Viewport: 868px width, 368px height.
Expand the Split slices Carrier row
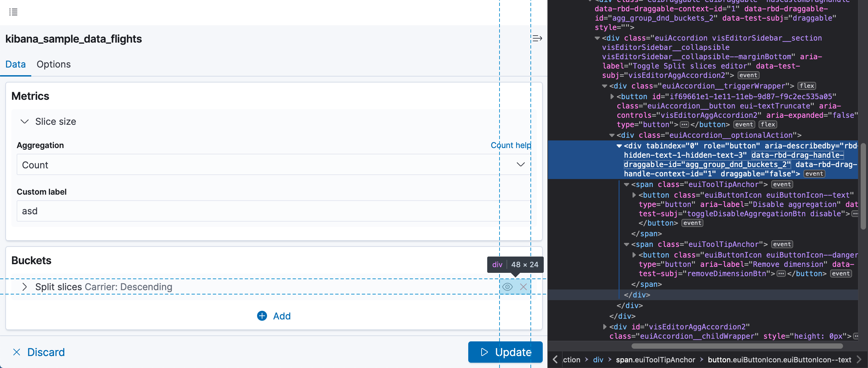25,287
